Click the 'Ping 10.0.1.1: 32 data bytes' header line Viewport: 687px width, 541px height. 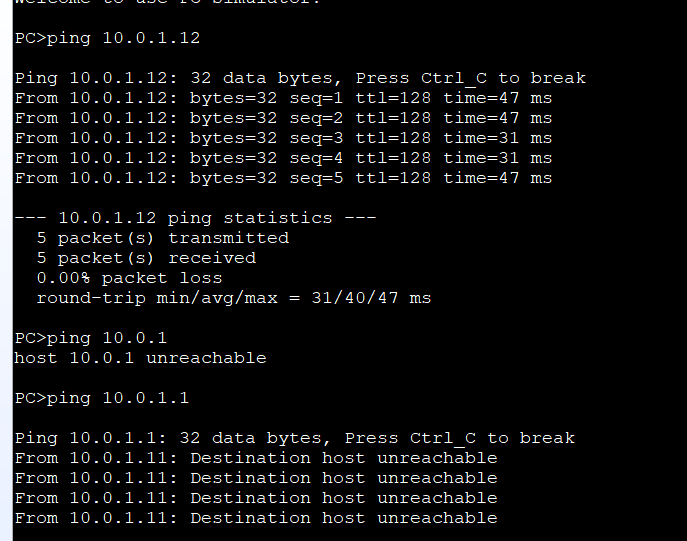click(x=294, y=438)
